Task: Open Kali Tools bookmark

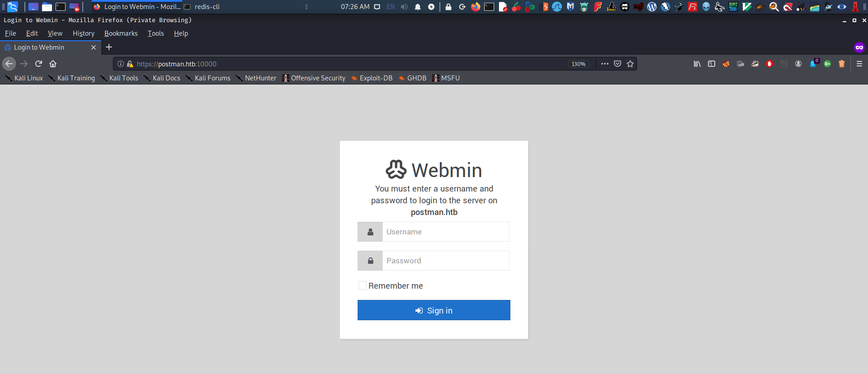Action: point(119,78)
